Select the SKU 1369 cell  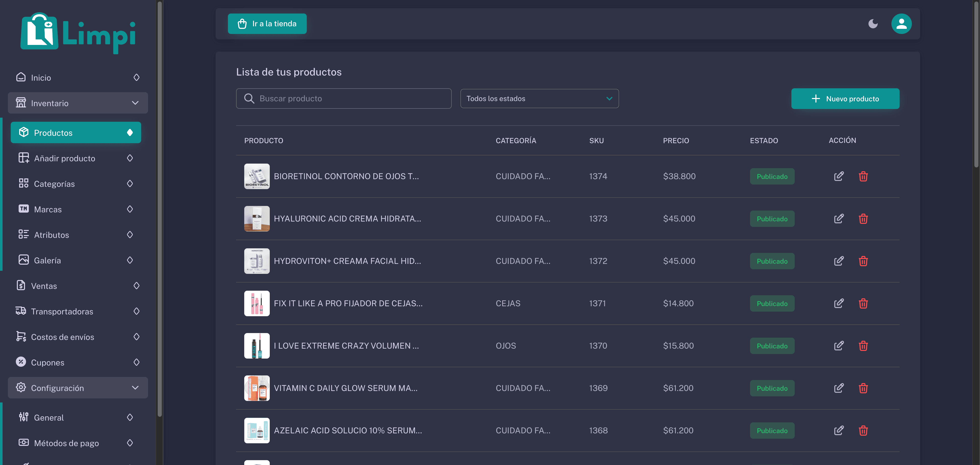click(x=598, y=388)
